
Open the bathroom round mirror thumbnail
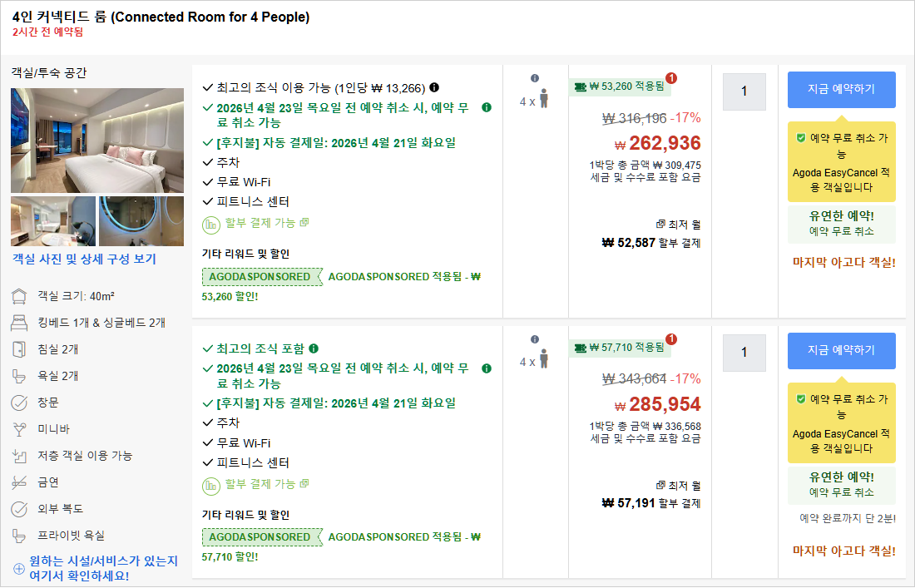coord(141,221)
